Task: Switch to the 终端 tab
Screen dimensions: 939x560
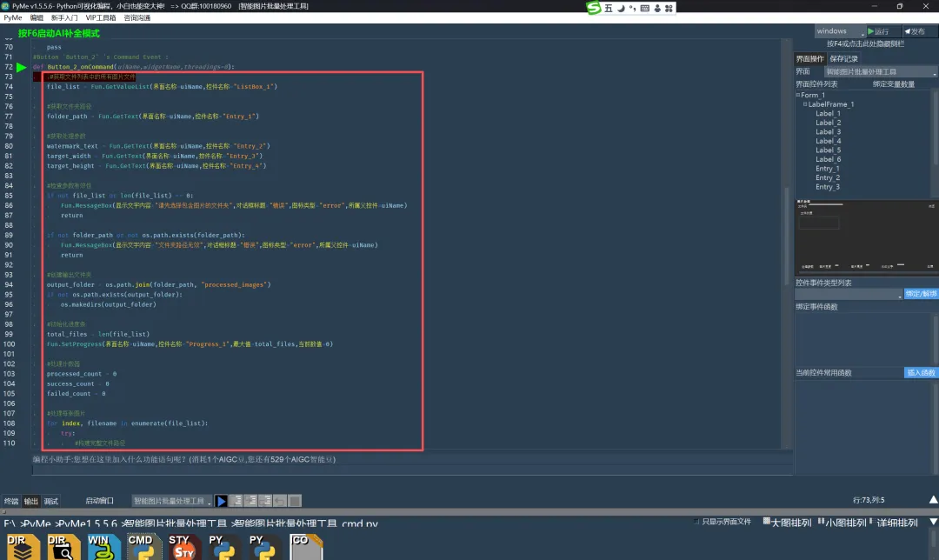Action: click(x=11, y=502)
